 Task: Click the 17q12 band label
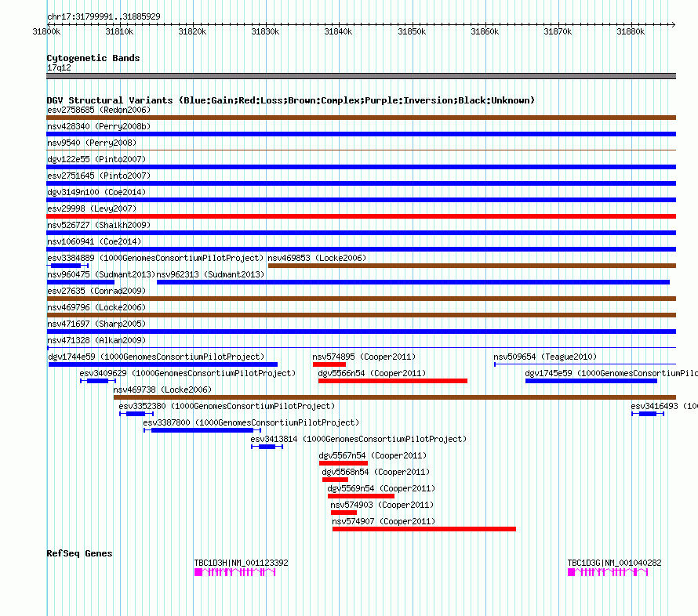(59, 67)
